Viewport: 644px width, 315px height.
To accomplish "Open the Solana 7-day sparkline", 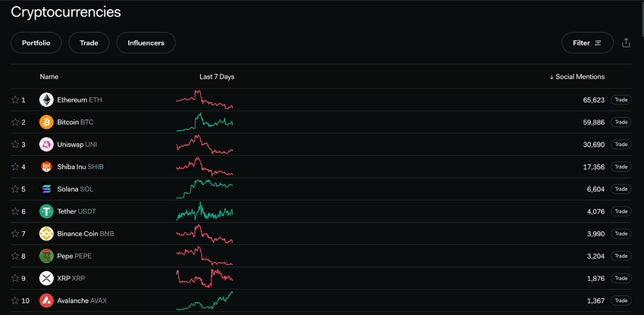I will (x=205, y=189).
